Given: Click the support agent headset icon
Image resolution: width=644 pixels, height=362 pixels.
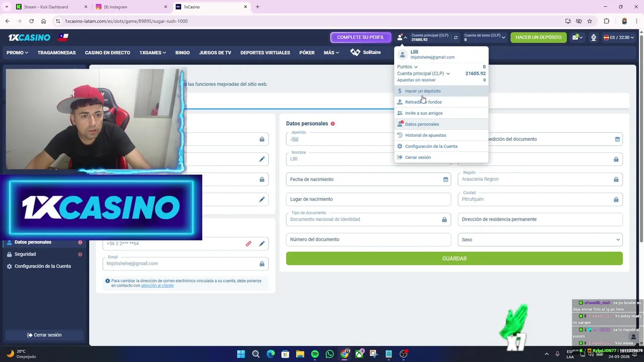Looking at the screenshot, I should pos(594,37).
